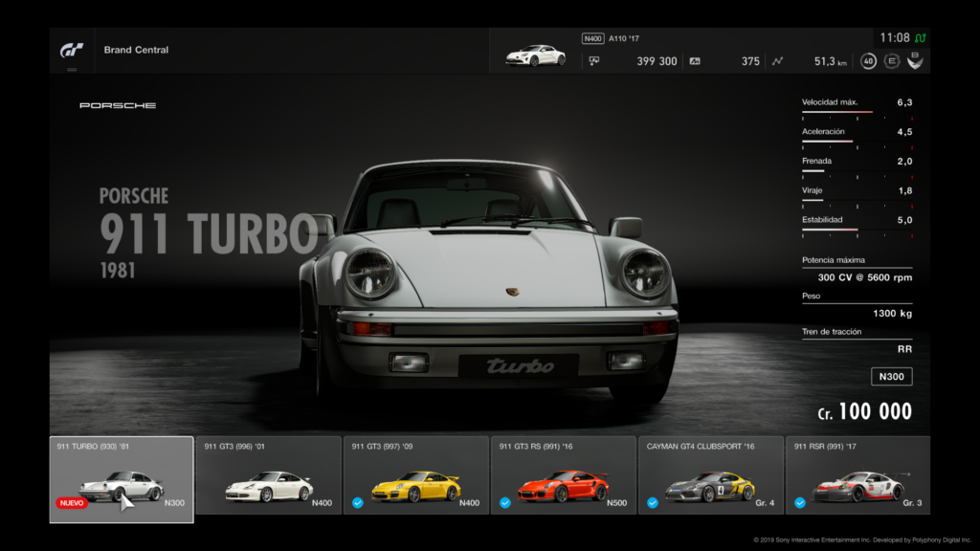Click the 51,3 km distance value
Image resolution: width=980 pixels, height=551 pixels.
[x=830, y=61]
